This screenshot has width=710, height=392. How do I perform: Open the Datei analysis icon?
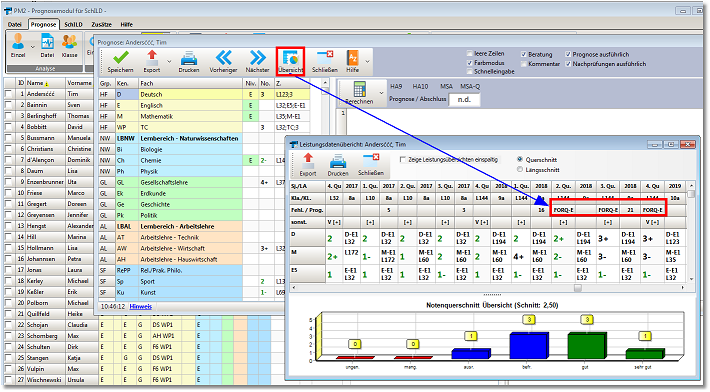pyautogui.click(x=47, y=42)
